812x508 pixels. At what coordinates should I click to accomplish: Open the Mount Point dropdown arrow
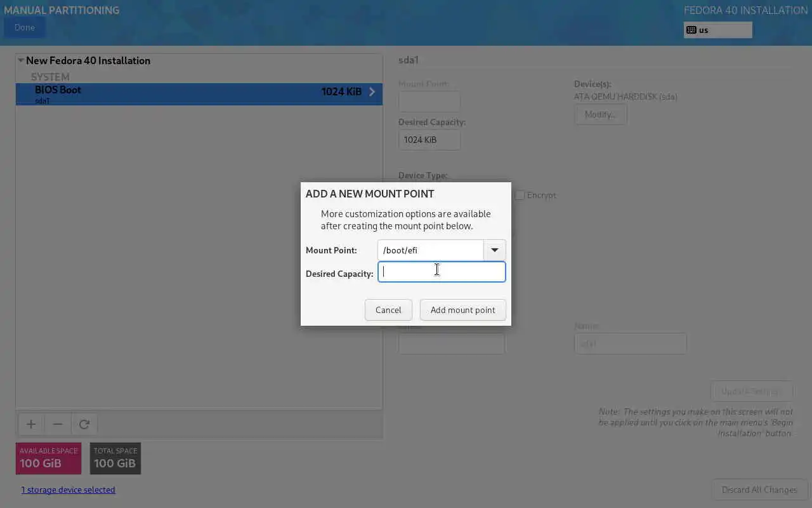tap(494, 250)
